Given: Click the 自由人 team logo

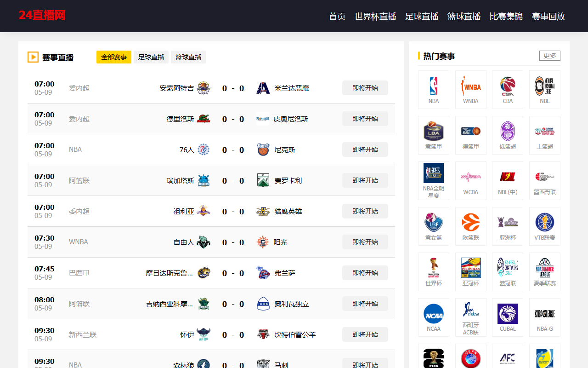Looking at the screenshot, I should coord(204,242).
